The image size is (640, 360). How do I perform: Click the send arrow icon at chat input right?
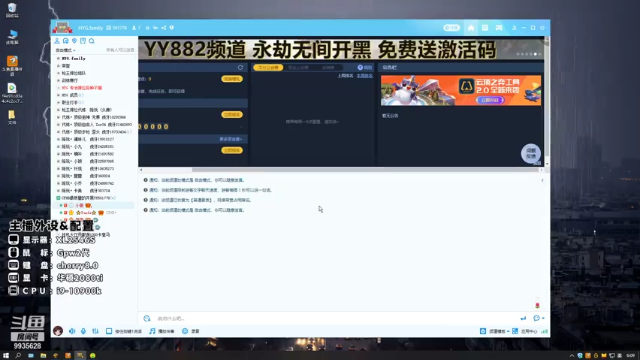pos(523,318)
